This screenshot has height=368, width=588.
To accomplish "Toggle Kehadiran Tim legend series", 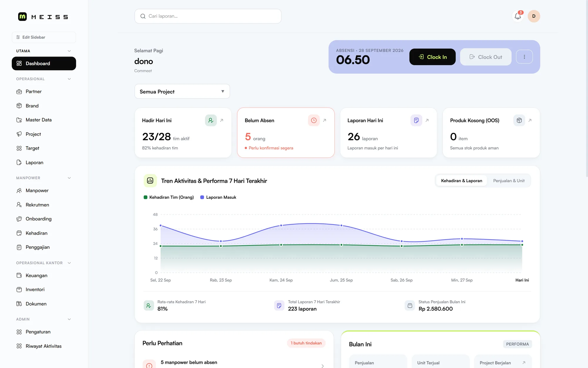I will pyautogui.click(x=169, y=197).
